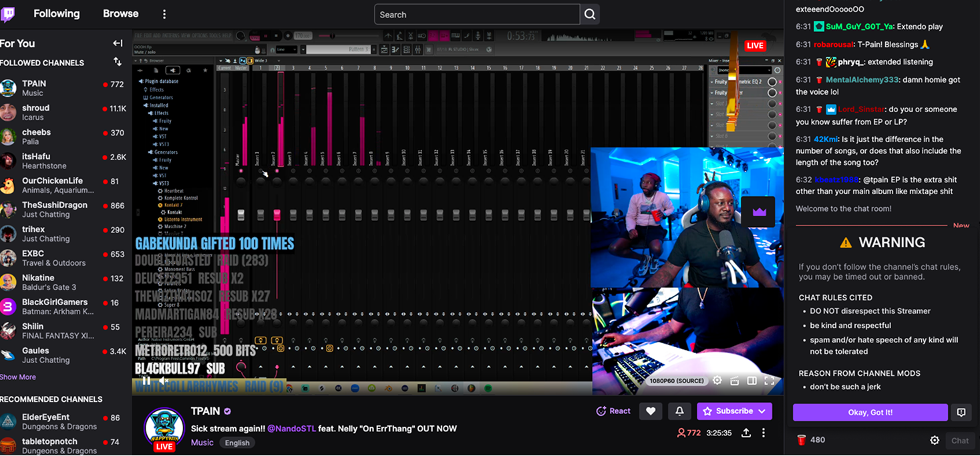
Task: Toggle theatre mode on the player
Action: 752,381
